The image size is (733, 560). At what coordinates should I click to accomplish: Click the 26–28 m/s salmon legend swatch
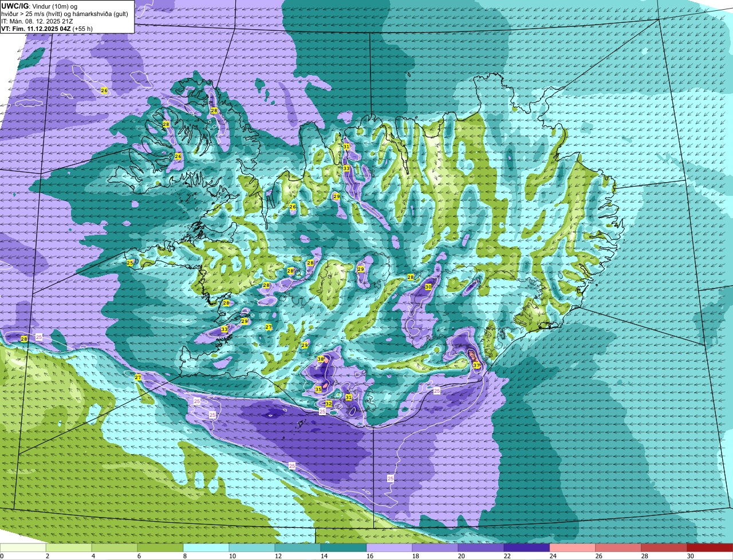(x=618, y=547)
